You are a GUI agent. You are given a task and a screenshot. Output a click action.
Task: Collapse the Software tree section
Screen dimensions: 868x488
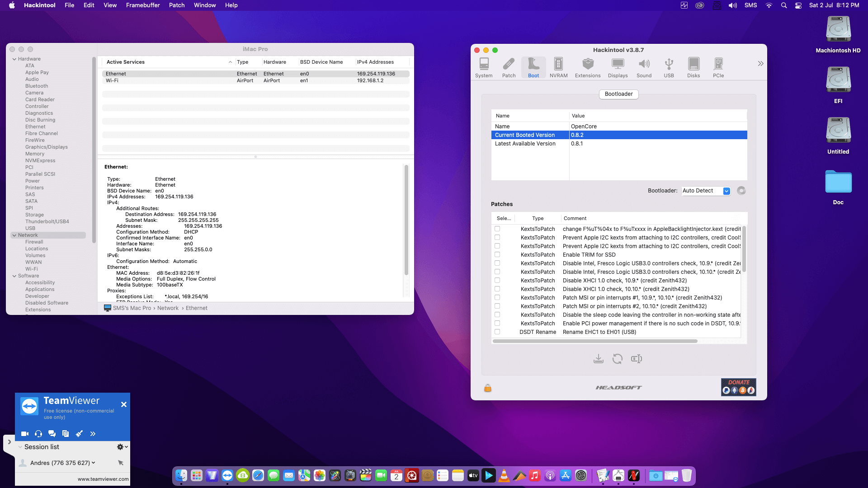(x=14, y=276)
